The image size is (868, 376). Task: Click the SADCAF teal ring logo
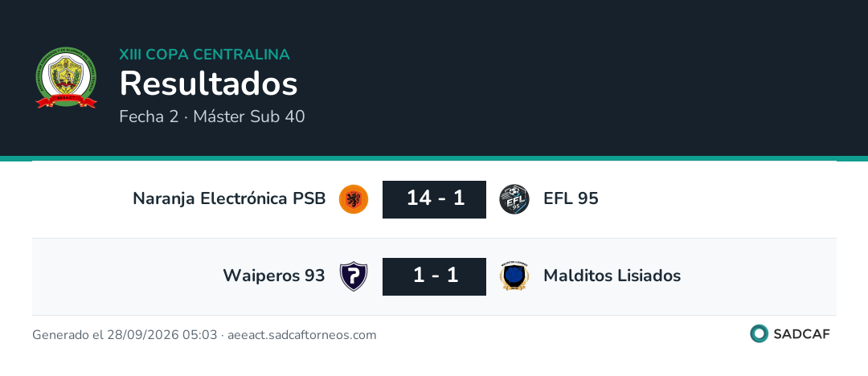click(759, 334)
